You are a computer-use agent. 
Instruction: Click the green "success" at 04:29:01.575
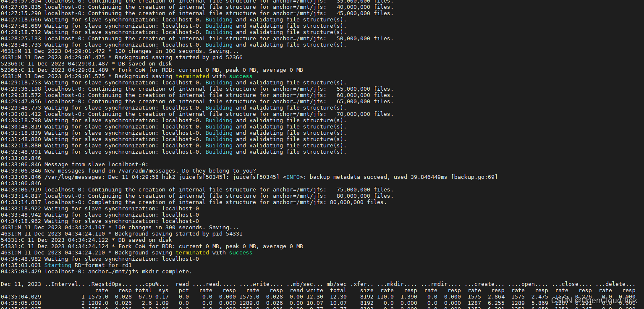coord(241,76)
